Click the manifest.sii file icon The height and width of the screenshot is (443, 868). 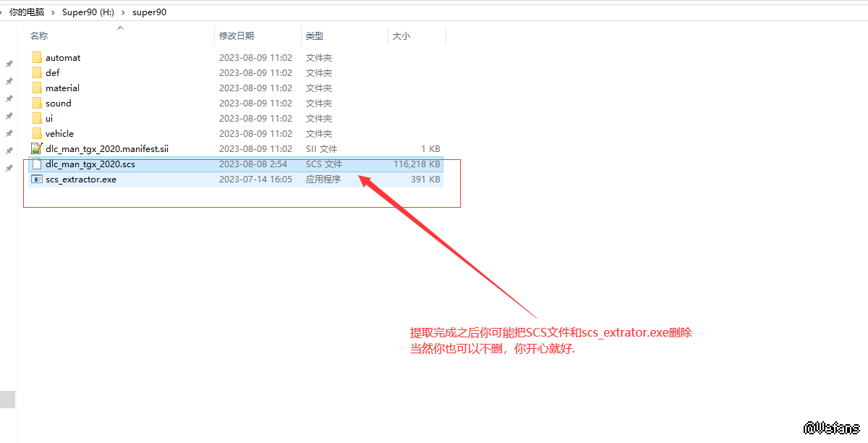pyautogui.click(x=37, y=148)
